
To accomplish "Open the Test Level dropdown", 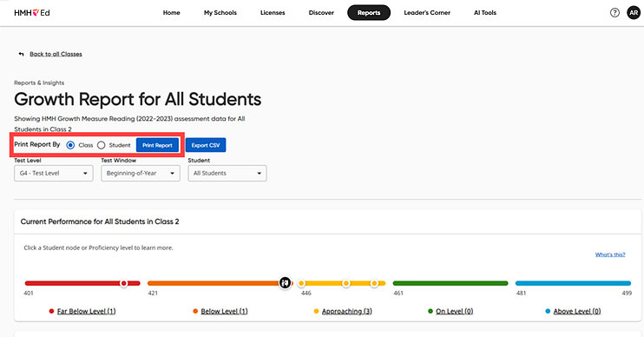I will tap(54, 173).
